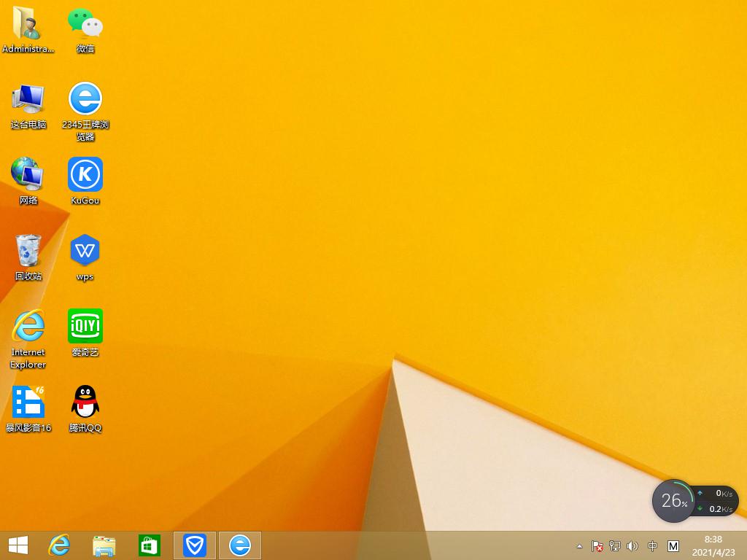Click the 网络 (Network) desktop icon
The image size is (747, 560).
(28, 175)
